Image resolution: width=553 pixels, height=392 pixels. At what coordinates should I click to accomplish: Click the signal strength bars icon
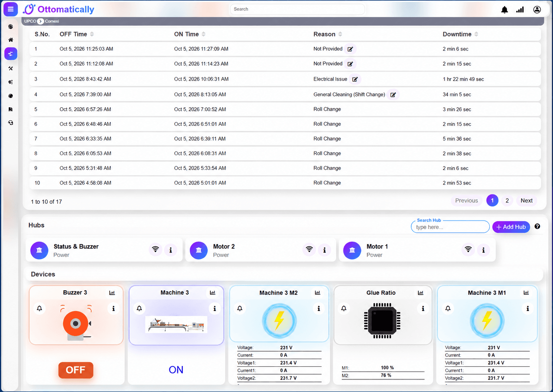[x=520, y=10]
